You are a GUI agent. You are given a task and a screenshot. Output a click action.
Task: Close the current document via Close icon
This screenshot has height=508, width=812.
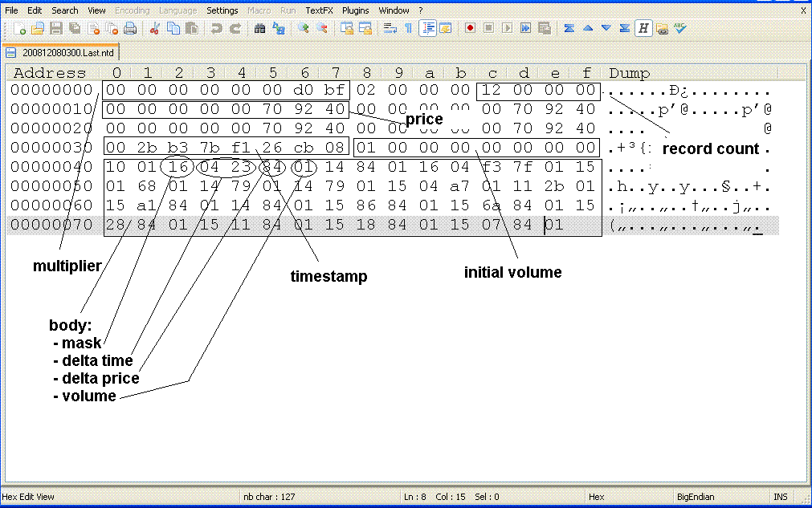[x=94, y=28]
